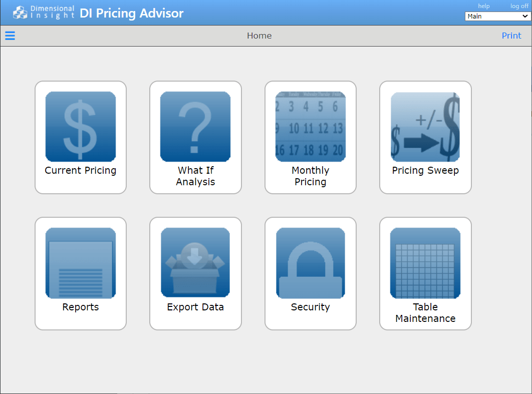The image size is (532, 394).
Task: Click the log off link
Action: tap(519, 6)
